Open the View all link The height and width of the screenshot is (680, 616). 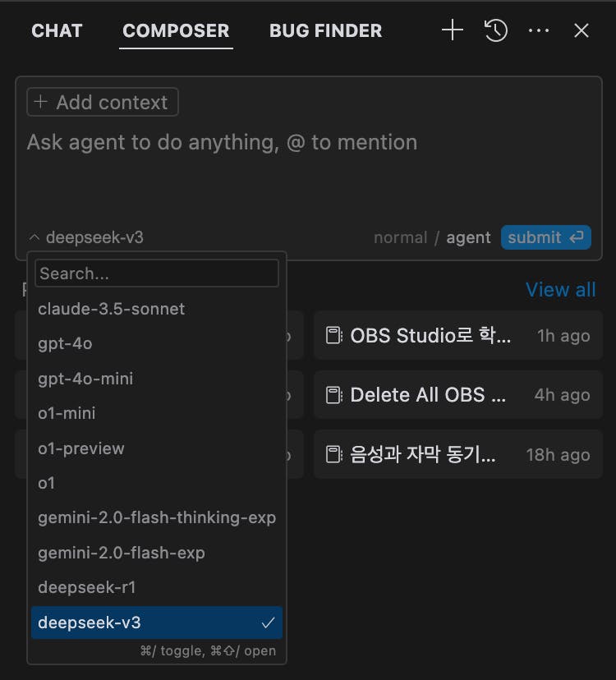pyautogui.click(x=560, y=290)
